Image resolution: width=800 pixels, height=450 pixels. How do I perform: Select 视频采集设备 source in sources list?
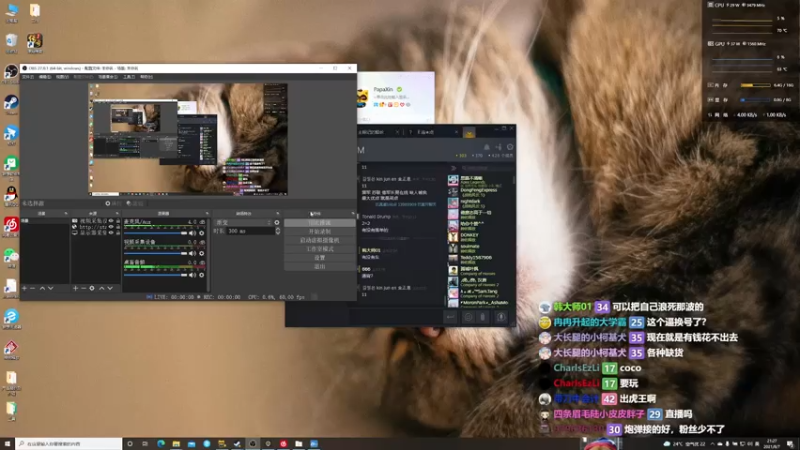[x=93, y=221]
